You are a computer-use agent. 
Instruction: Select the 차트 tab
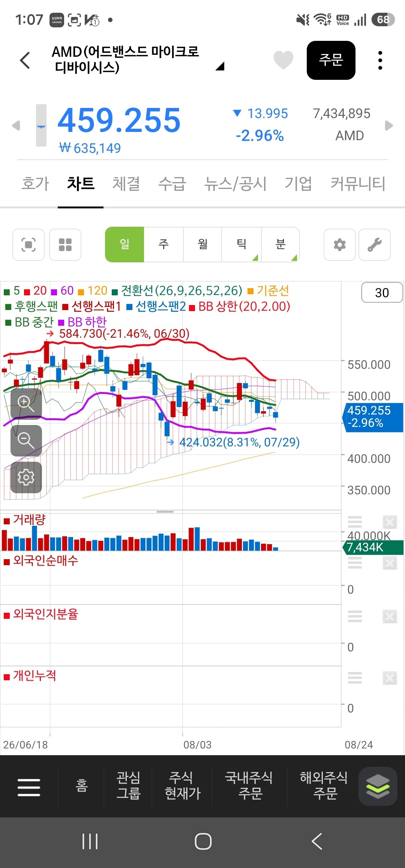click(81, 184)
